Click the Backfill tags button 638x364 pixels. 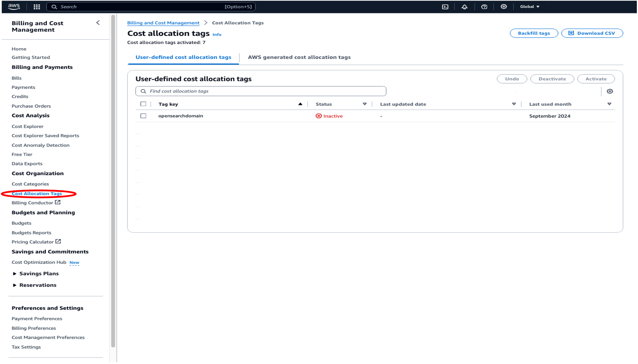point(534,33)
